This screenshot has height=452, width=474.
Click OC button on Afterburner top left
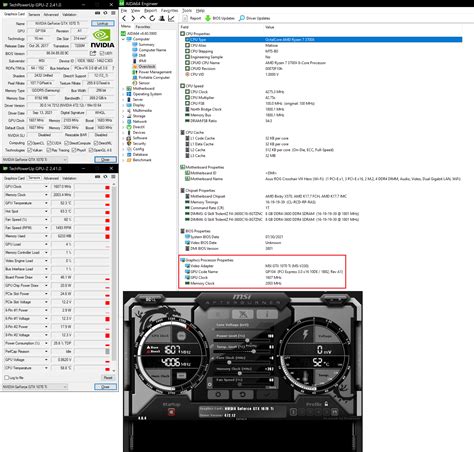pos(151,299)
